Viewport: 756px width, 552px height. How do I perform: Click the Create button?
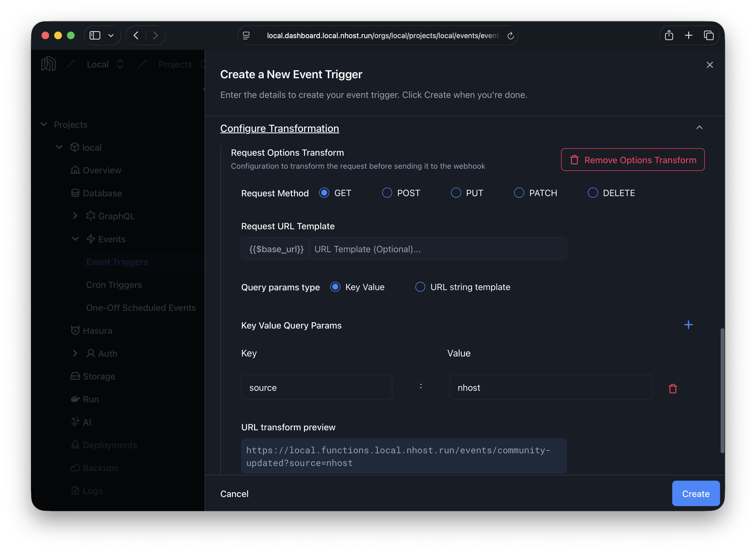[696, 494]
